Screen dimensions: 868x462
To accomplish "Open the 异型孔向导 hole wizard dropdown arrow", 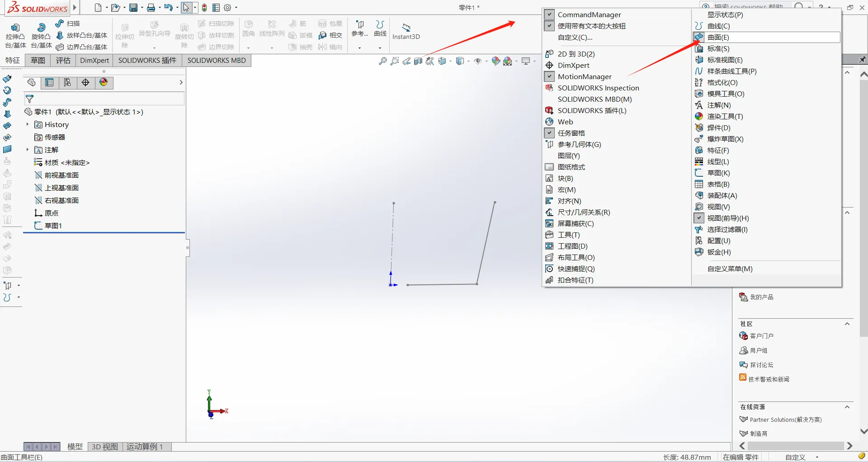I will pos(154,47).
